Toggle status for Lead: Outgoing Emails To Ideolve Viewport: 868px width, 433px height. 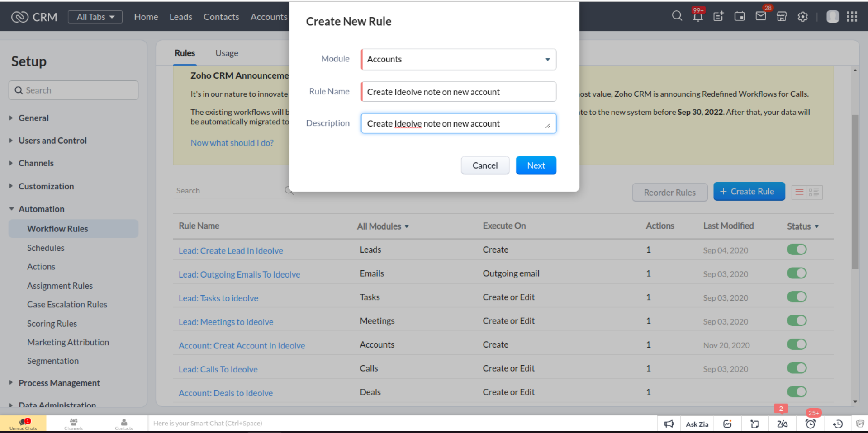pyautogui.click(x=797, y=273)
